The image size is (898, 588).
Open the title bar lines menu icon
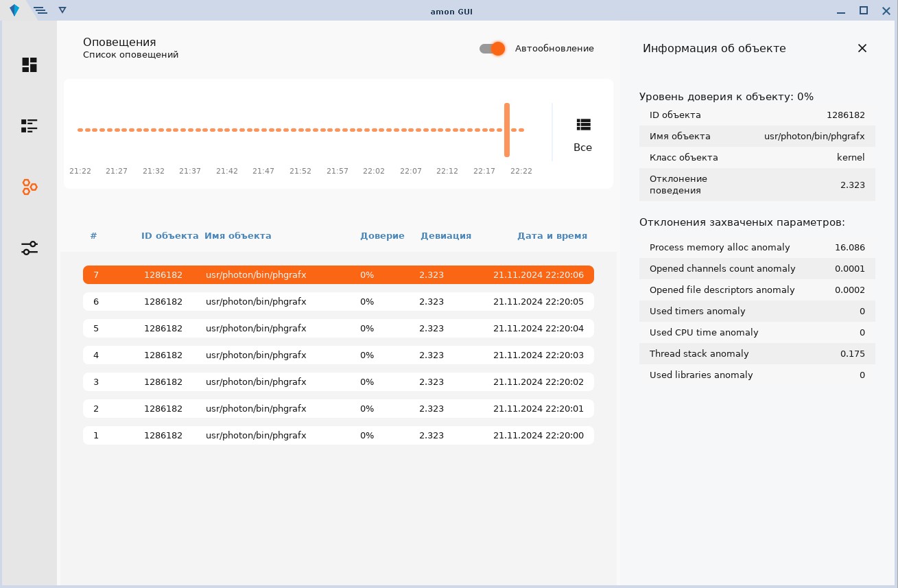click(40, 10)
